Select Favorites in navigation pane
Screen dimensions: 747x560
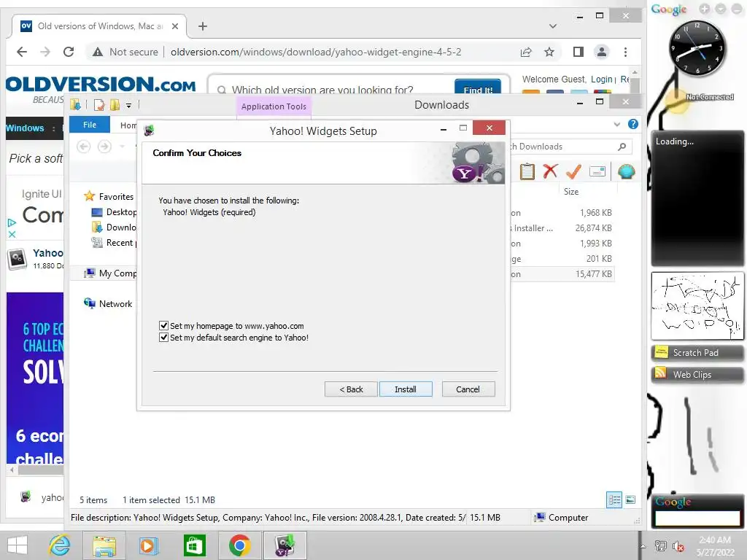point(116,196)
